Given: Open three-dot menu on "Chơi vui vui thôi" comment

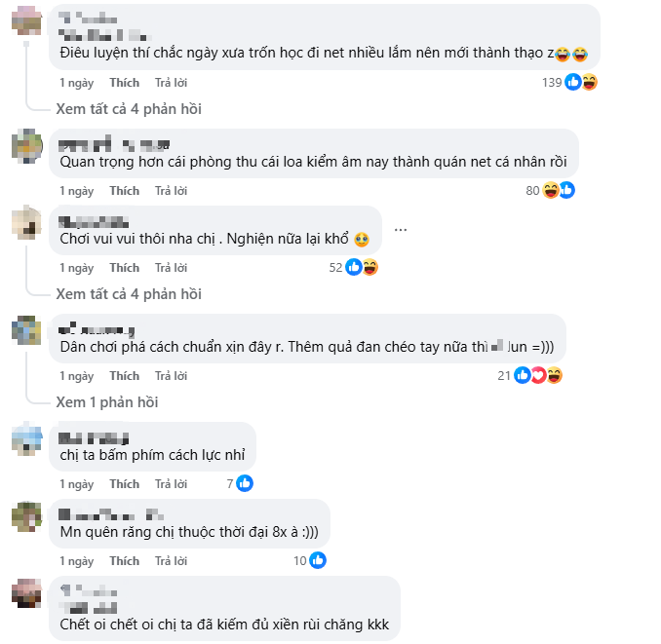Looking at the screenshot, I should [401, 230].
